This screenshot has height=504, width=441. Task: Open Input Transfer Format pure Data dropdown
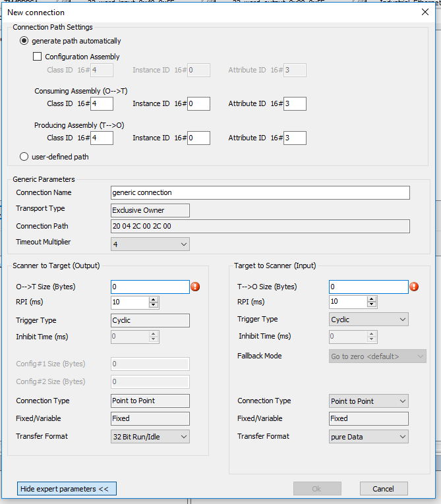[368, 436]
